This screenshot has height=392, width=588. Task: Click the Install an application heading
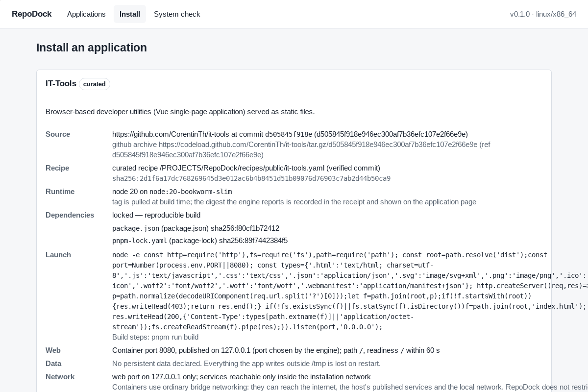92,48
